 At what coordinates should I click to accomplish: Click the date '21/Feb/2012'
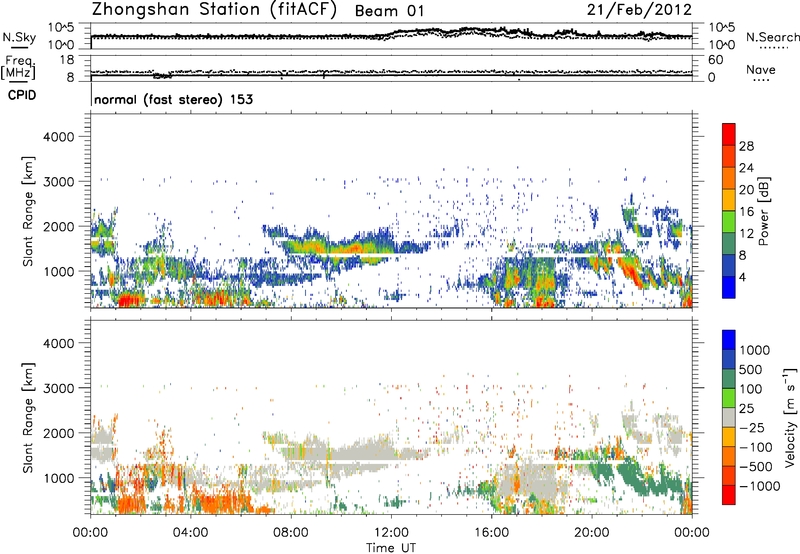coord(639,10)
